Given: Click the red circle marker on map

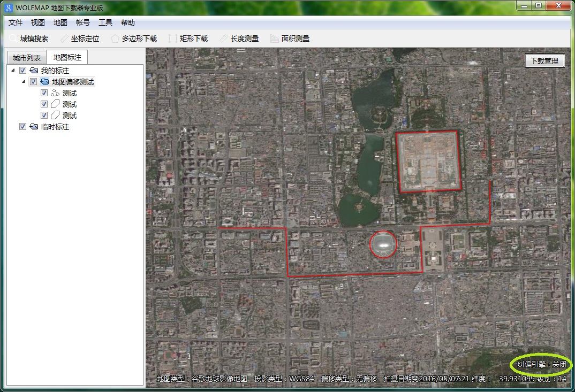Looking at the screenshot, I should pyautogui.click(x=383, y=244).
